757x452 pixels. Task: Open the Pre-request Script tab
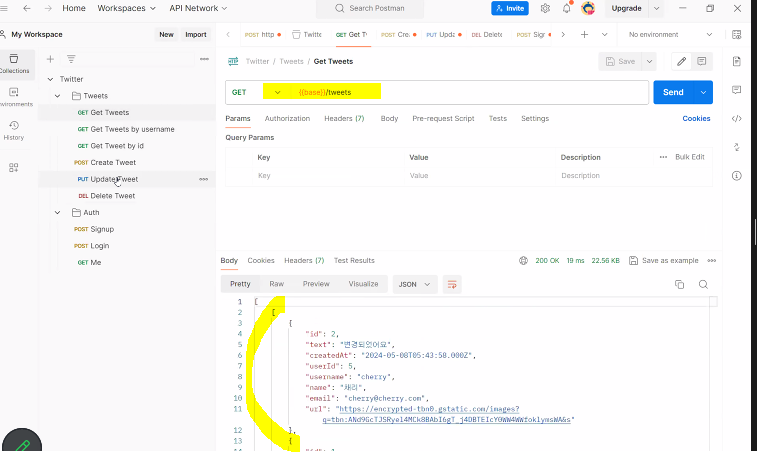pyautogui.click(x=443, y=118)
